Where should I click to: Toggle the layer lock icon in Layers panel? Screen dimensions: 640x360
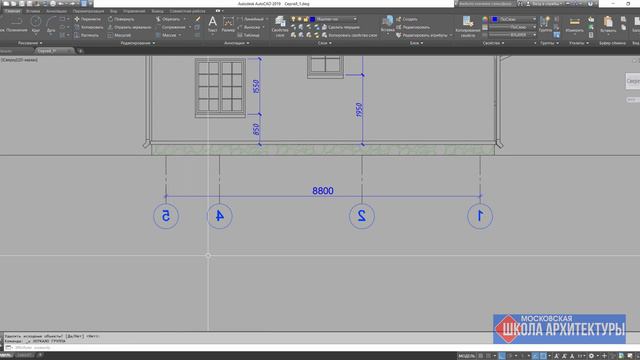tap(306, 19)
